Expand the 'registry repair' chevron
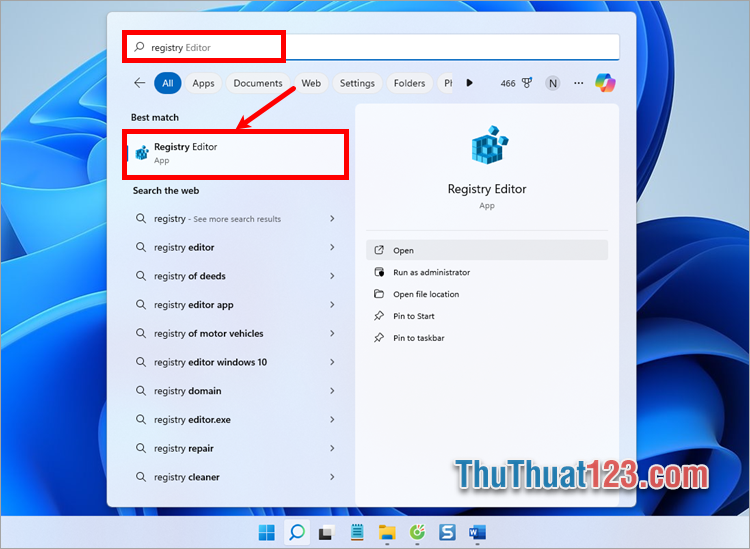The height and width of the screenshot is (549, 750). pos(332,448)
